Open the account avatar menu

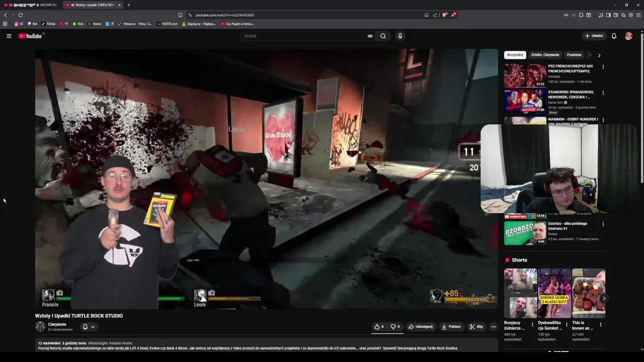pyautogui.click(x=628, y=36)
